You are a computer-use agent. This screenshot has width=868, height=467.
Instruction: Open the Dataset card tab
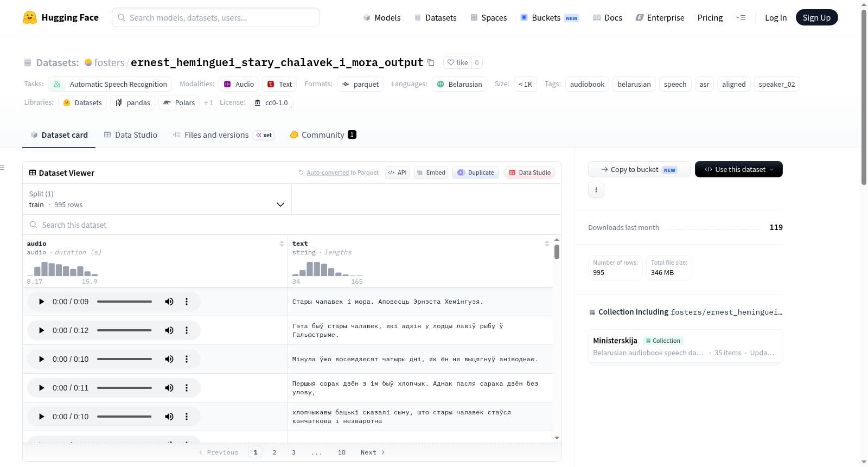[59, 135]
